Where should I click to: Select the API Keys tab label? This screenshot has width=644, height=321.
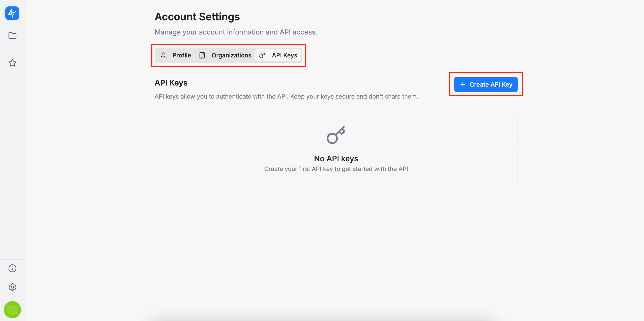pos(284,55)
